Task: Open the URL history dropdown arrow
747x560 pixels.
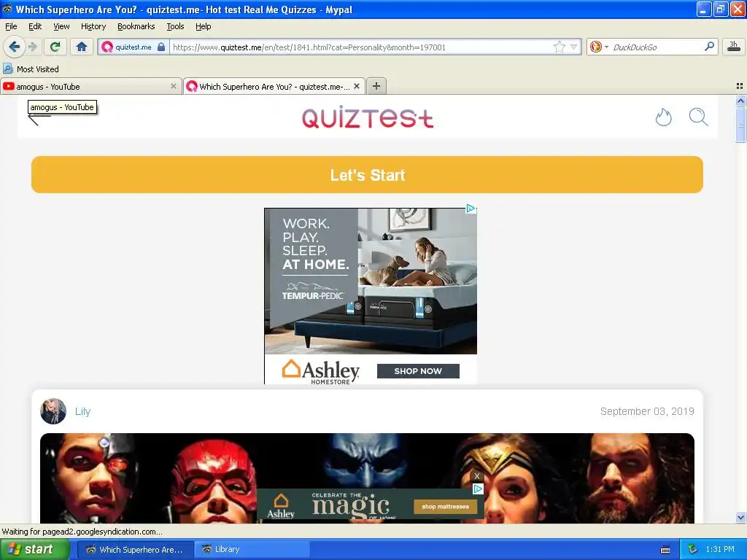Action: point(574,47)
